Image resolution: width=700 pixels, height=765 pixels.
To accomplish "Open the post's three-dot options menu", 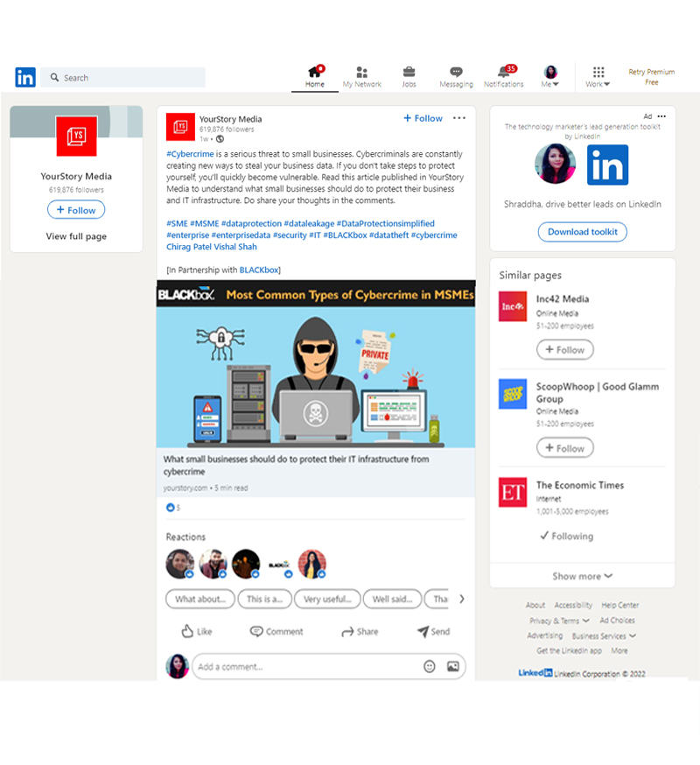I will pos(459,118).
